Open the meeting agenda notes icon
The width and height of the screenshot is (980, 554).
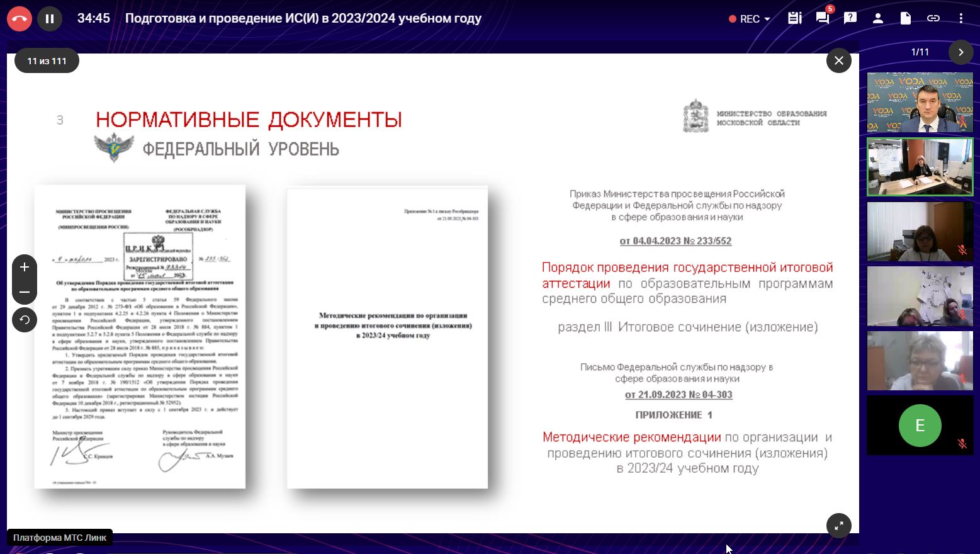point(794,18)
